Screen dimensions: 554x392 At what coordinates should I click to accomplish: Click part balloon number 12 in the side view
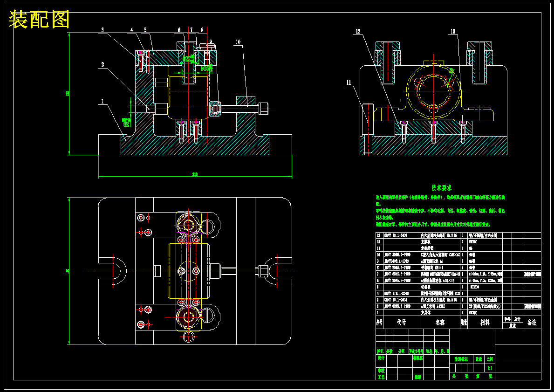pos(358,31)
